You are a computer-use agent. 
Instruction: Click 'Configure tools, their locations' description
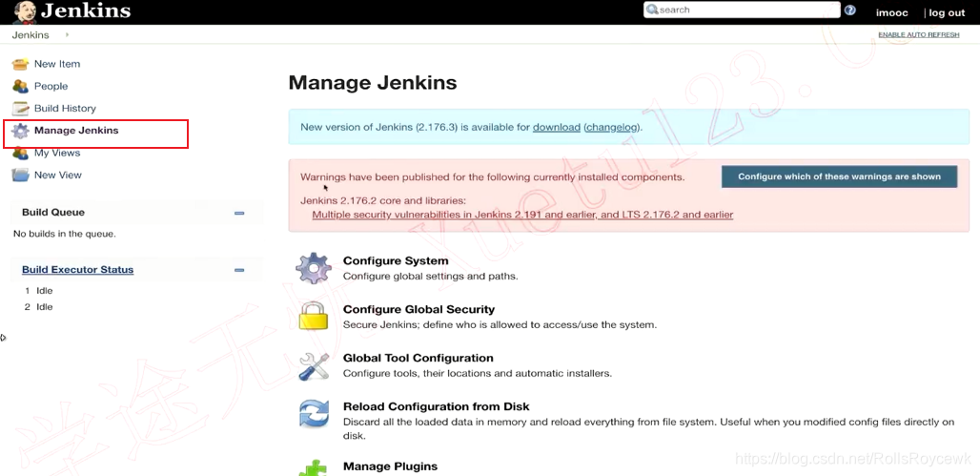(x=477, y=374)
